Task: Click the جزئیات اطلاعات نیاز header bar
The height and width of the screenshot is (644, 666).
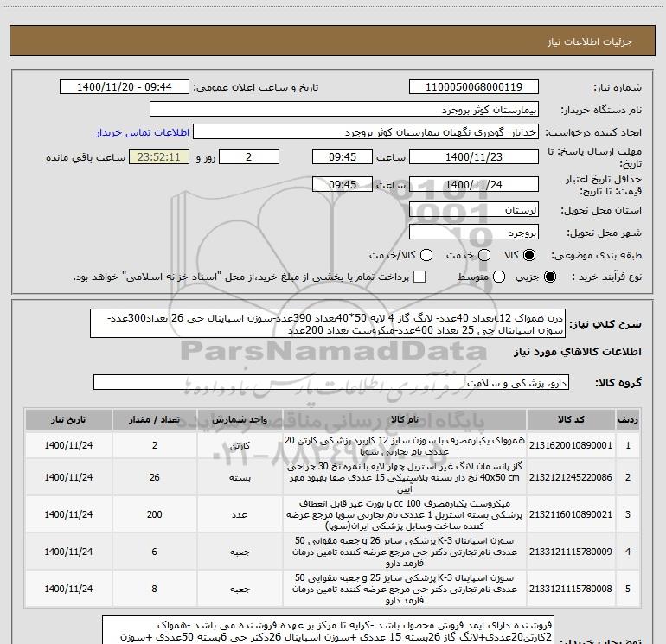Action: click(333, 41)
